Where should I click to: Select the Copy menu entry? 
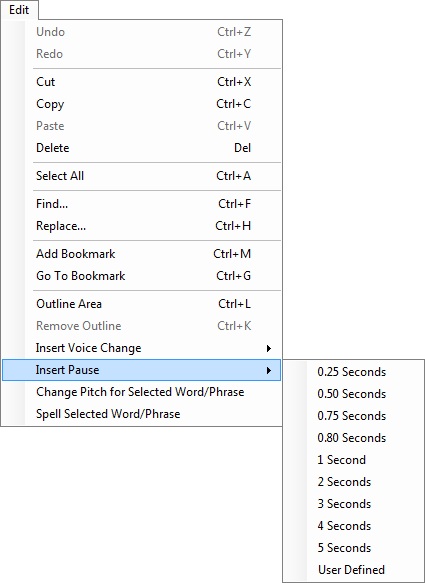[141, 104]
